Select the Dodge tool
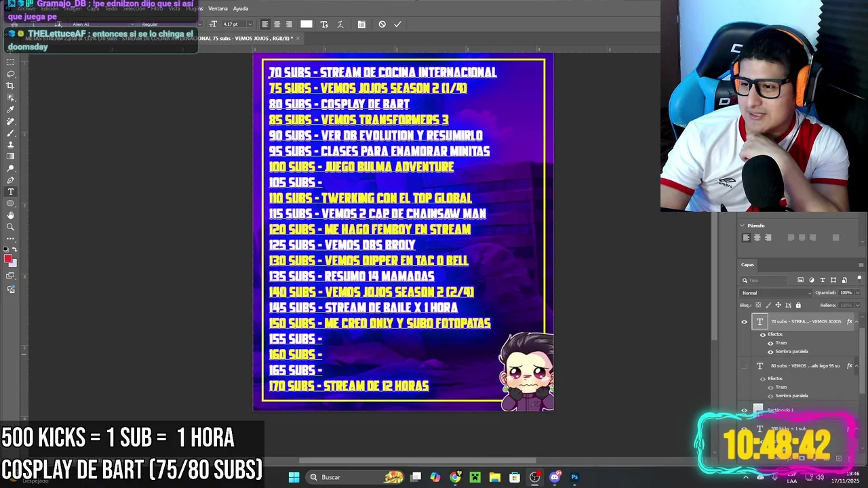The width and height of the screenshot is (868, 488). click(10, 168)
